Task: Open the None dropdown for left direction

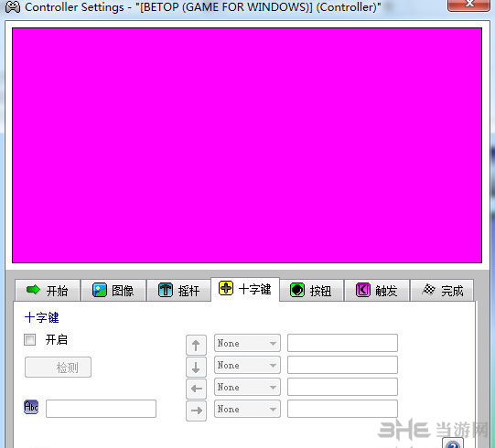Action: [x=247, y=387]
